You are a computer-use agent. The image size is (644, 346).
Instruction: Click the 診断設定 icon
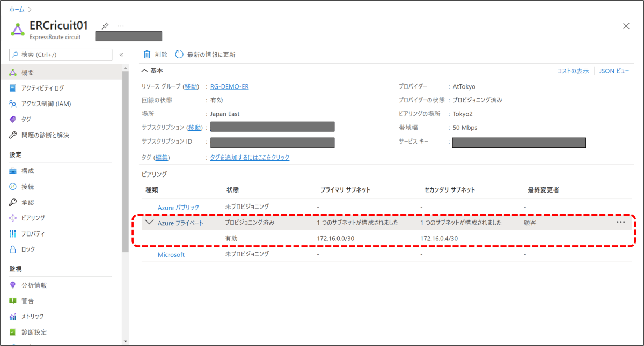pos(13,332)
